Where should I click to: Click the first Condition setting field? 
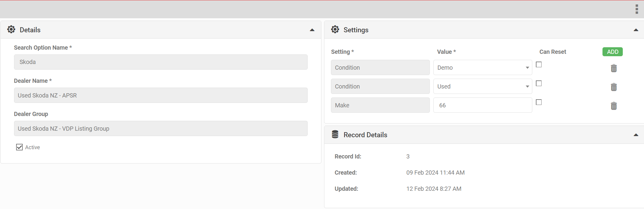pos(380,68)
